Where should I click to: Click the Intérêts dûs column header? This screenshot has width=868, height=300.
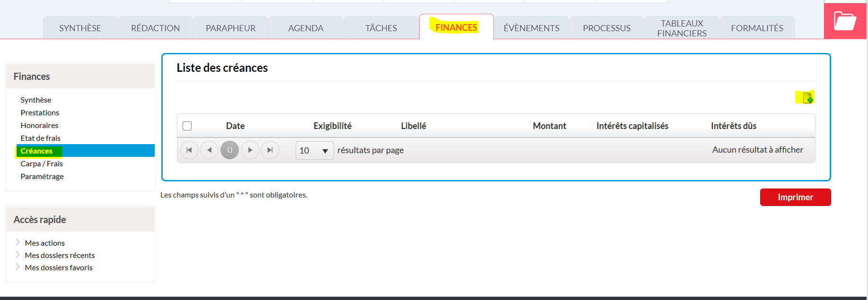(734, 126)
